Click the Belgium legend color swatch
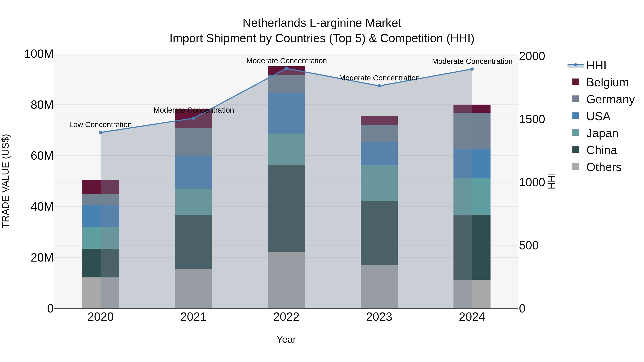The image size is (644, 362). (x=575, y=82)
